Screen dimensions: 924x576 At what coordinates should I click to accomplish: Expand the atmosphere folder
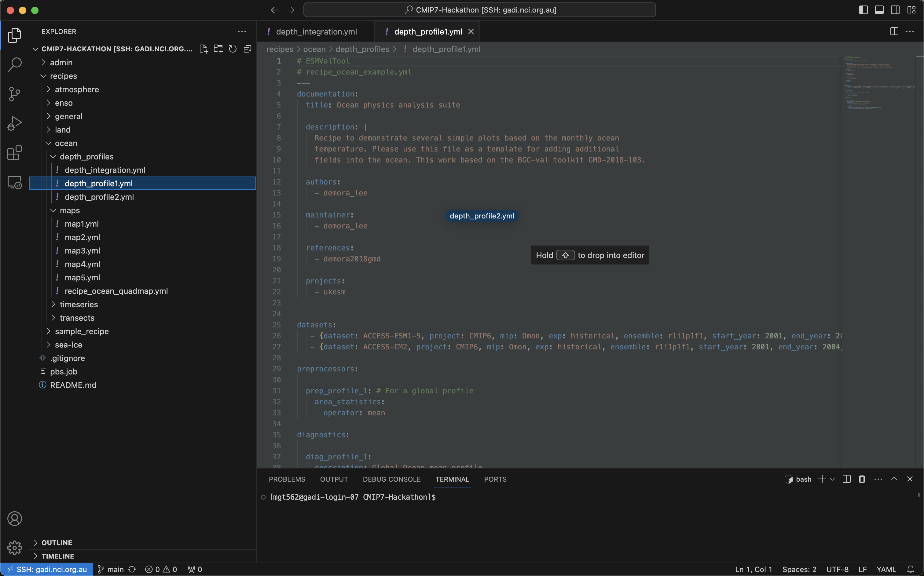[x=142, y=89]
